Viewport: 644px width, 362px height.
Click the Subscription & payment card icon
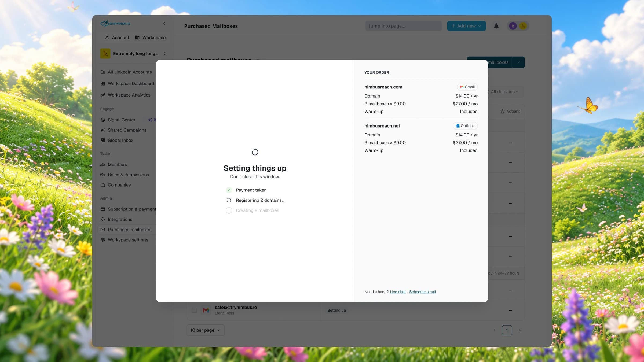coord(103,209)
